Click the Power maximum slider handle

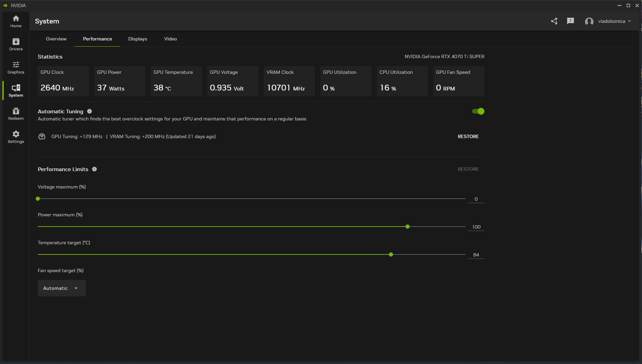coord(407,227)
